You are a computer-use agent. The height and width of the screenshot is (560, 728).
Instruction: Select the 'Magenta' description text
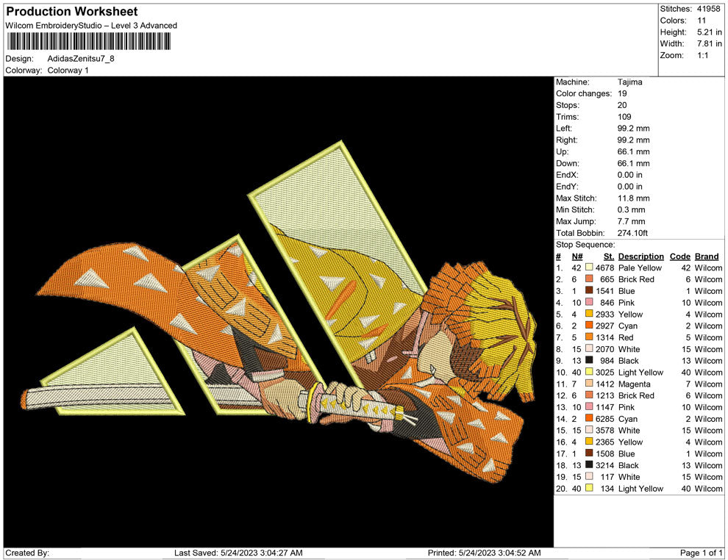pos(634,384)
